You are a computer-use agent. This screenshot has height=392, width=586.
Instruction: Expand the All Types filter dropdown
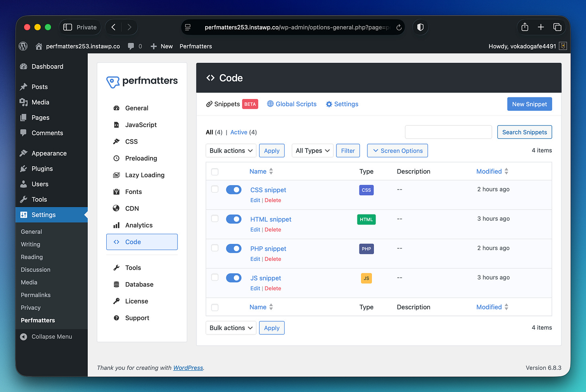tap(312, 151)
